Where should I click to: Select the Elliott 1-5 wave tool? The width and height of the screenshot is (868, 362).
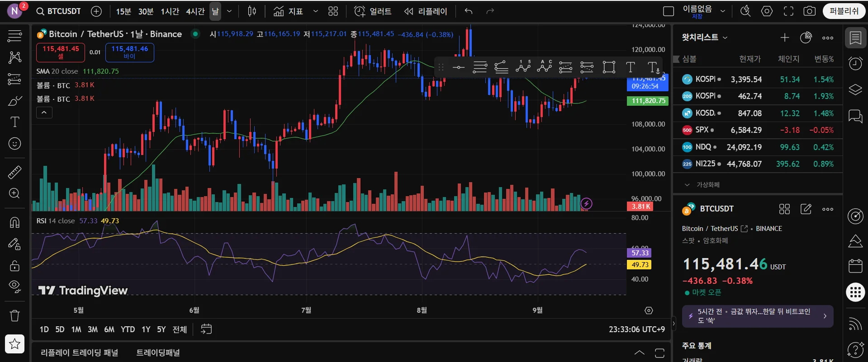pos(523,67)
